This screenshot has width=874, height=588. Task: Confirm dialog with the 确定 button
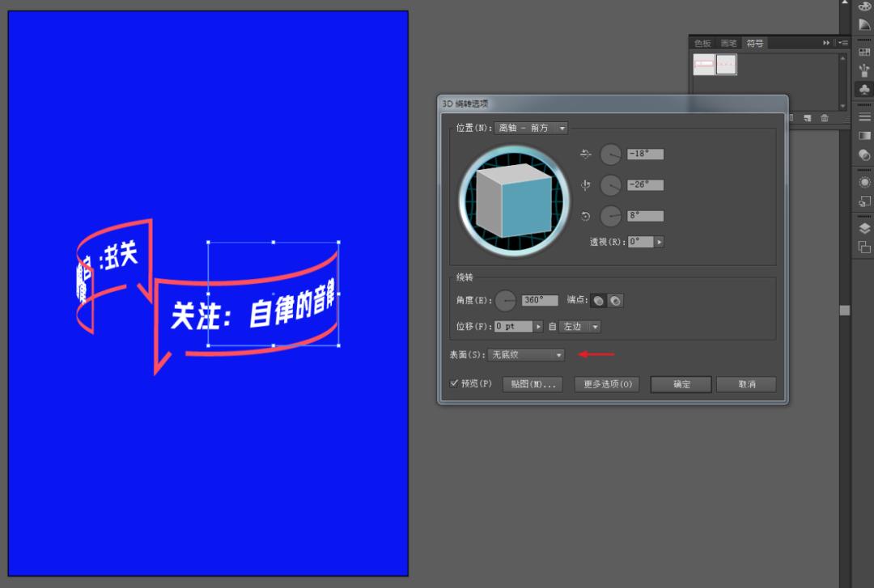(x=680, y=384)
